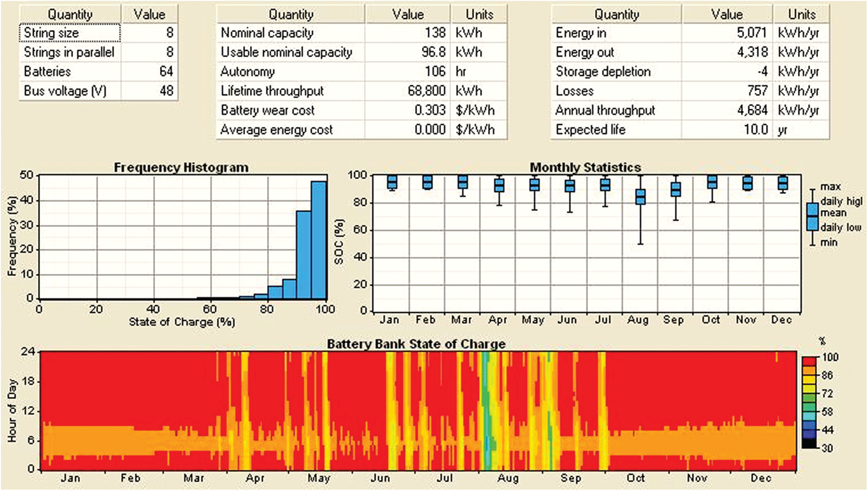This screenshot has width=868, height=491.
Task: Click the String size row cell
Action: point(70,33)
